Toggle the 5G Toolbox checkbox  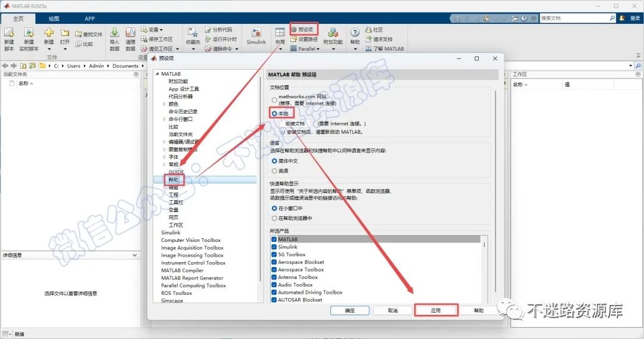(274, 254)
